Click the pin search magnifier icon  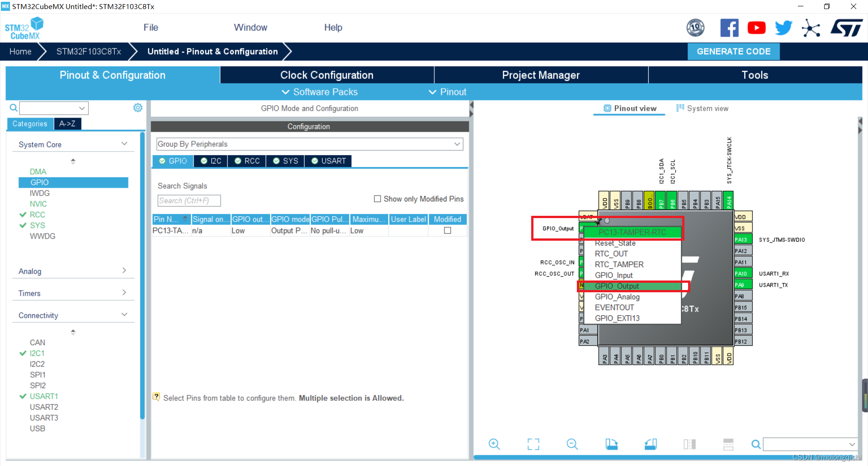[755, 444]
